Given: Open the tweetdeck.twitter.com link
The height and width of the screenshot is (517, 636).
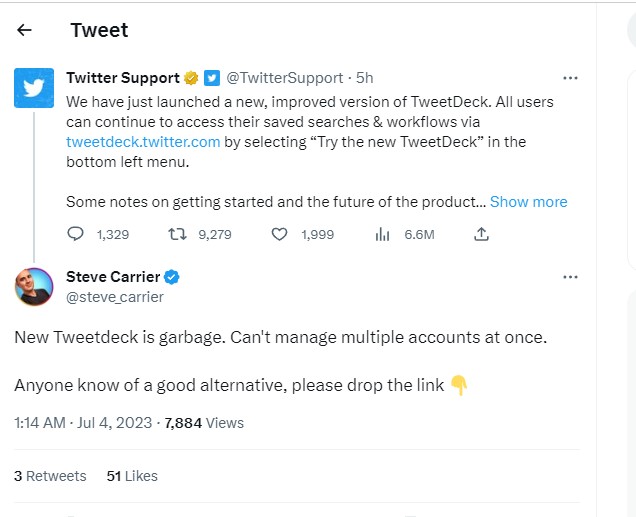Looking at the screenshot, I should [143, 142].
